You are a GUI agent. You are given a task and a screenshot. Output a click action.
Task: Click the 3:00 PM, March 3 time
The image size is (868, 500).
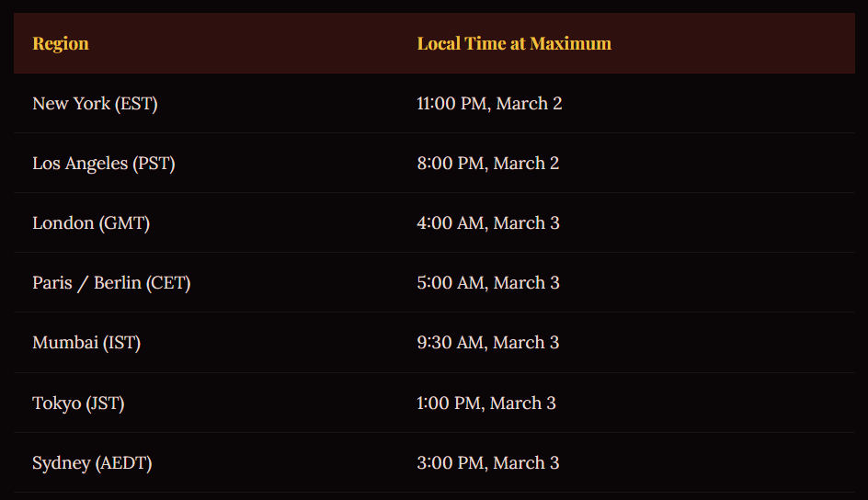[x=487, y=463]
